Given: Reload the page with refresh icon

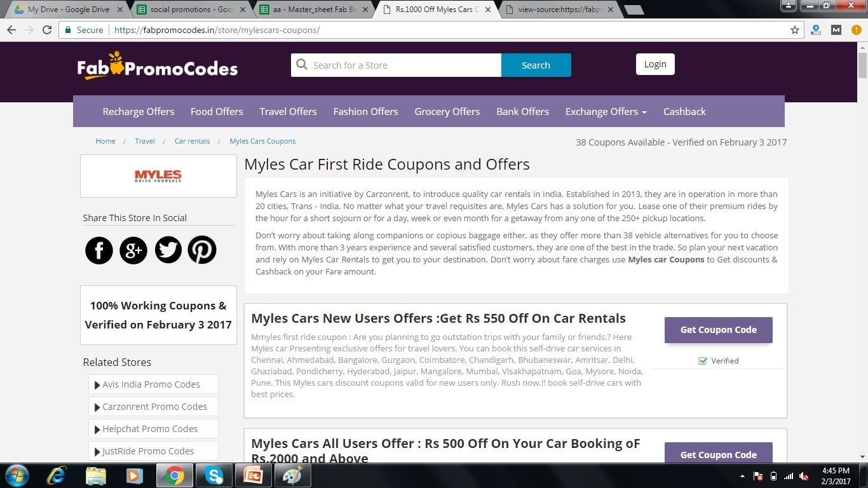Looking at the screenshot, I should coord(47,30).
